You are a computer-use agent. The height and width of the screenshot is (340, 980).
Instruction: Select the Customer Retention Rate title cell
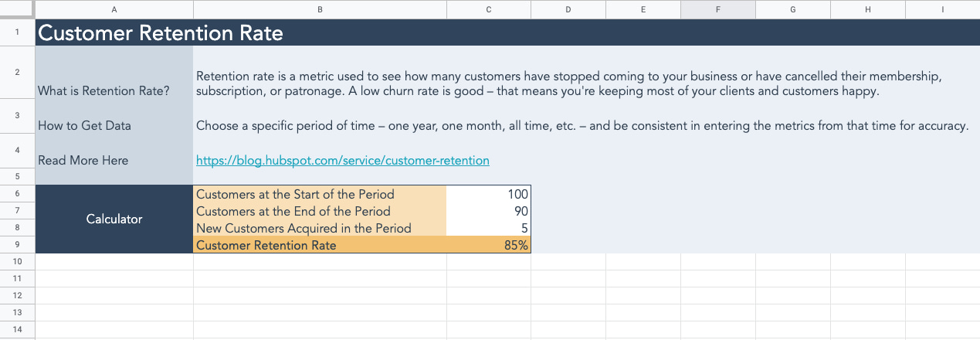[161, 33]
